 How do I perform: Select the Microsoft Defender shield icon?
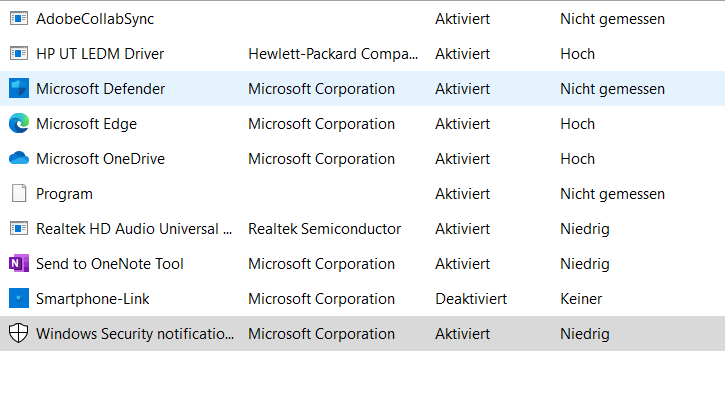pos(18,88)
